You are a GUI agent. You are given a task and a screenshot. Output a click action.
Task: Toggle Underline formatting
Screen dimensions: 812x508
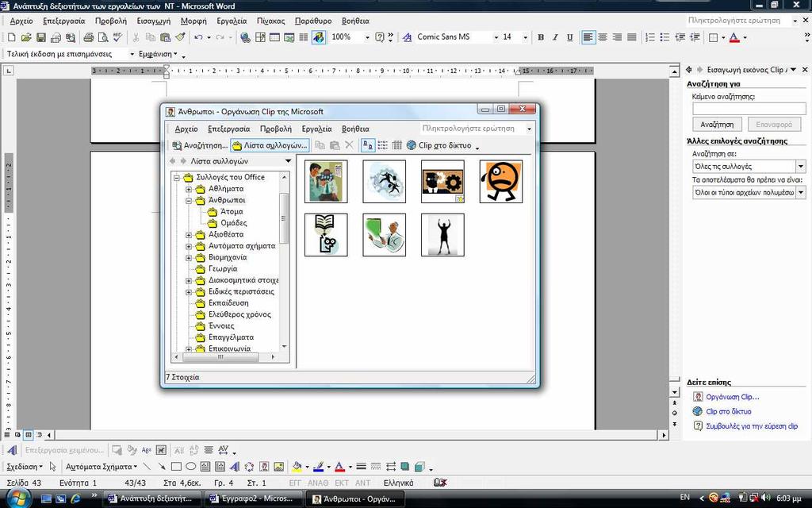(x=569, y=37)
